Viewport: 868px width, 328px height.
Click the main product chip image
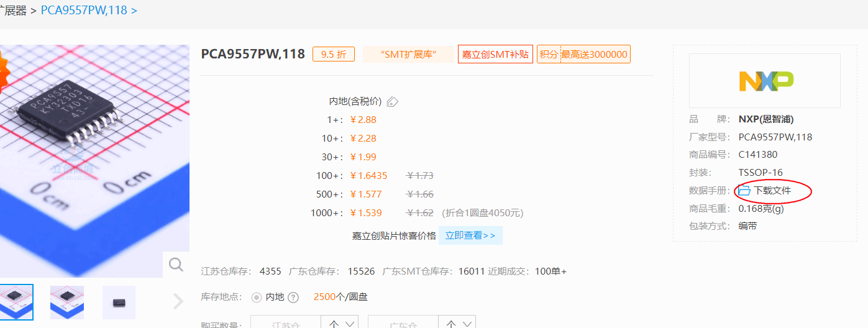coord(94,161)
